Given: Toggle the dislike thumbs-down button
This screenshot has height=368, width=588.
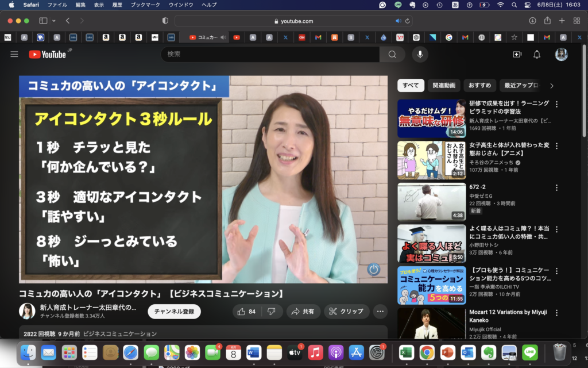Looking at the screenshot, I should click(272, 312).
